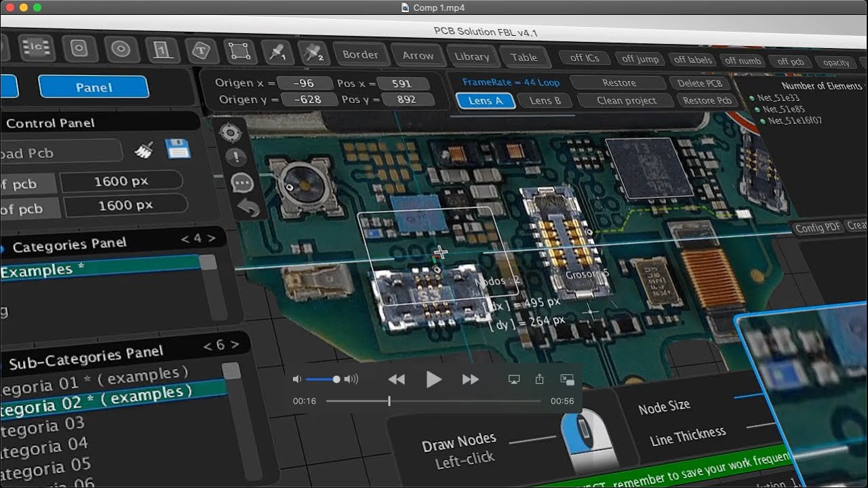Click the exclamation alert icon
This screenshot has width=868, height=488.
[x=235, y=158]
